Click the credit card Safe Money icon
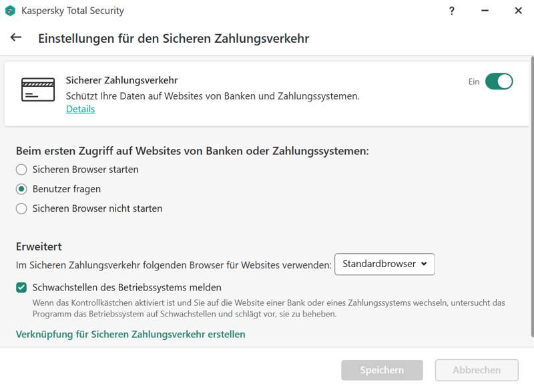The image size is (534, 392). (38, 89)
